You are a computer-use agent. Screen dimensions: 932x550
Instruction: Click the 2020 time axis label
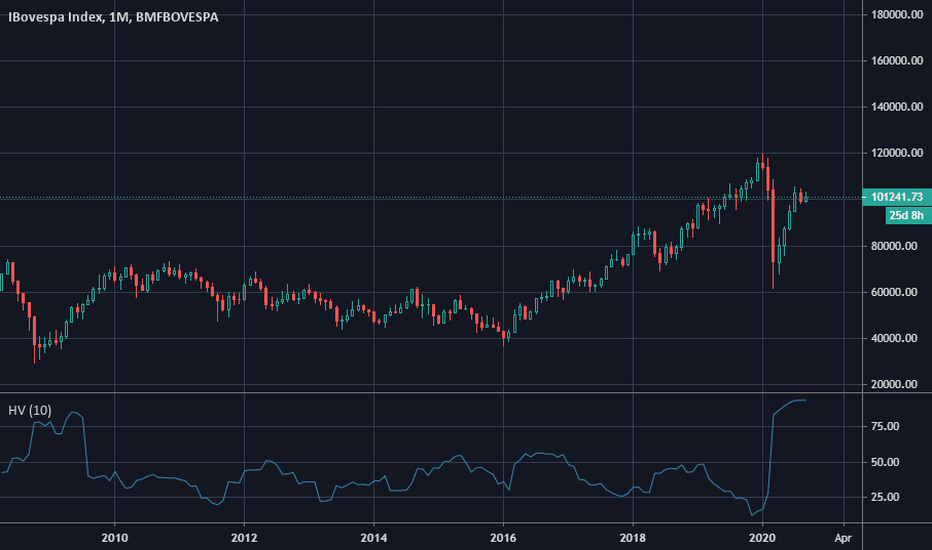(763, 538)
